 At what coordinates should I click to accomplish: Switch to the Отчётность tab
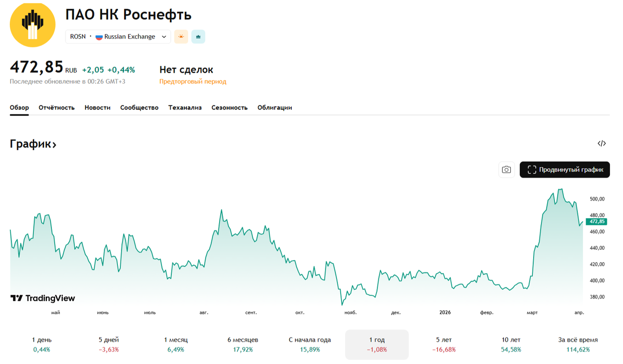(x=57, y=107)
